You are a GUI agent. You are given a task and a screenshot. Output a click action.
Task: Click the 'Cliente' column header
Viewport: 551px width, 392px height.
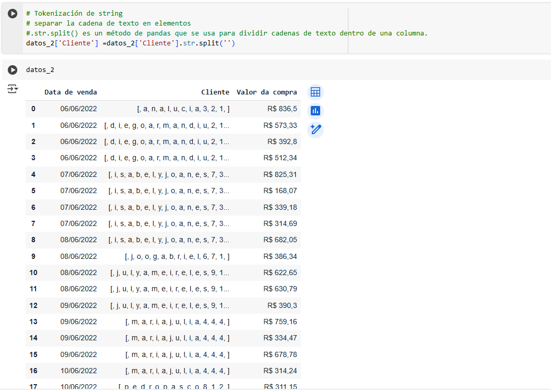(x=215, y=92)
